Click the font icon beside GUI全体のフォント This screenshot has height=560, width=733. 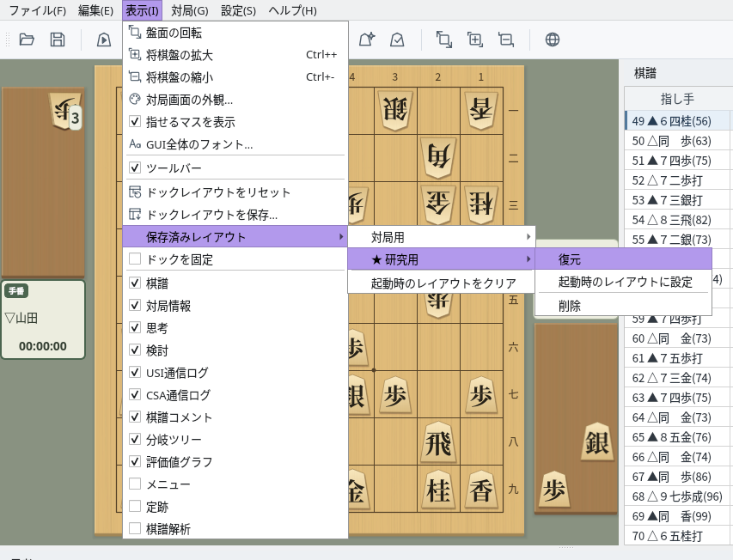pos(135,143)
